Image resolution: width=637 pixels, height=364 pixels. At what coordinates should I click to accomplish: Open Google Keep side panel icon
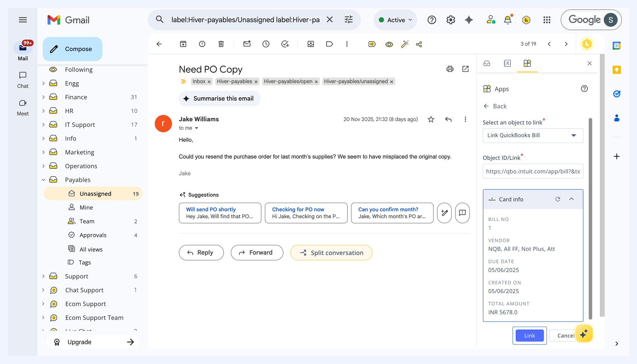point(616,70)
